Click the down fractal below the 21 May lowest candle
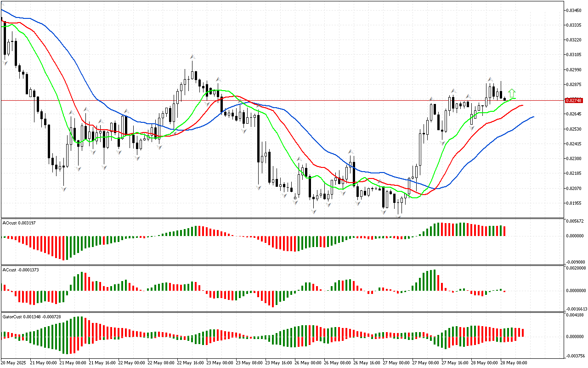Image resolution: width=588 pixels, height=368 pixels. [64, 189]
